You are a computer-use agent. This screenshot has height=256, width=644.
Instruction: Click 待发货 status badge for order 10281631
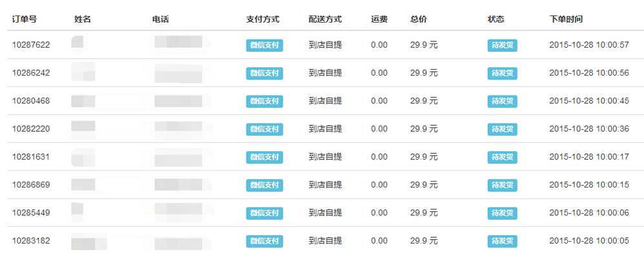tap(502, 157)
